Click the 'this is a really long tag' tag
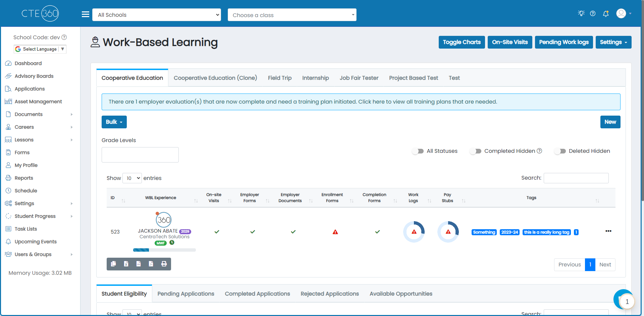This screenshot has height=316, width=644. [x=547, y=232]
